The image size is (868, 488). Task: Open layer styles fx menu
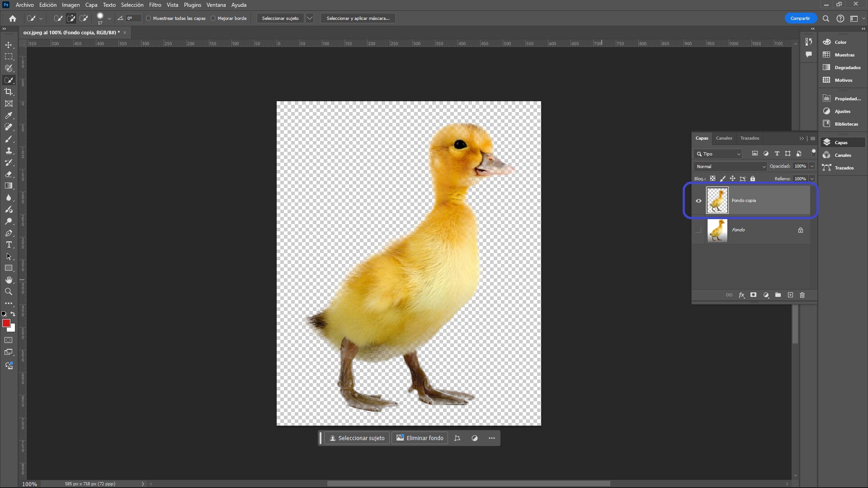741,295
